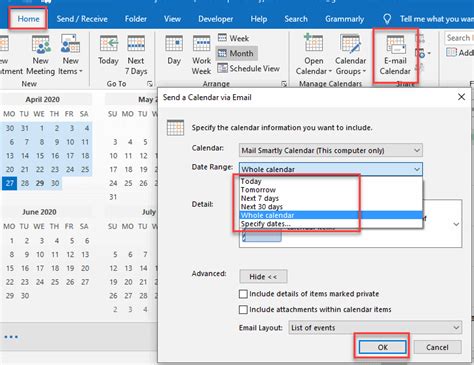
Task: Open the Calendar selection combo box
Action: click(x=331, y=150)
